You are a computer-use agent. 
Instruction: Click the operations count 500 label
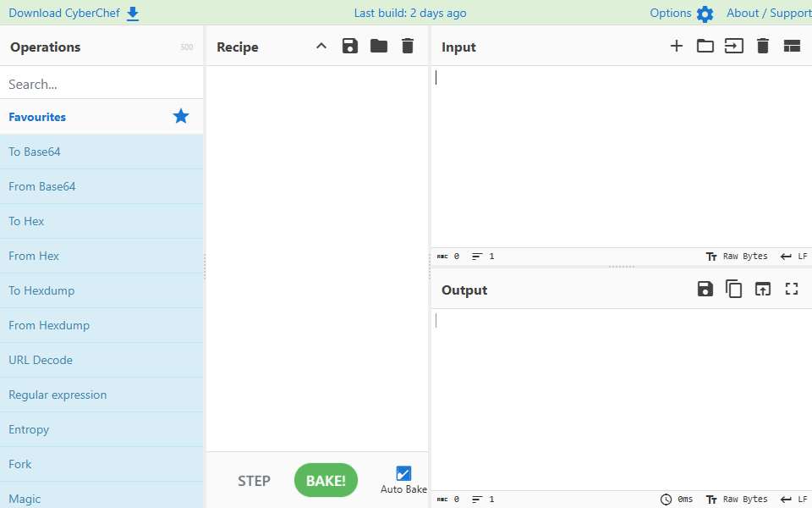(x=186, y=47)
